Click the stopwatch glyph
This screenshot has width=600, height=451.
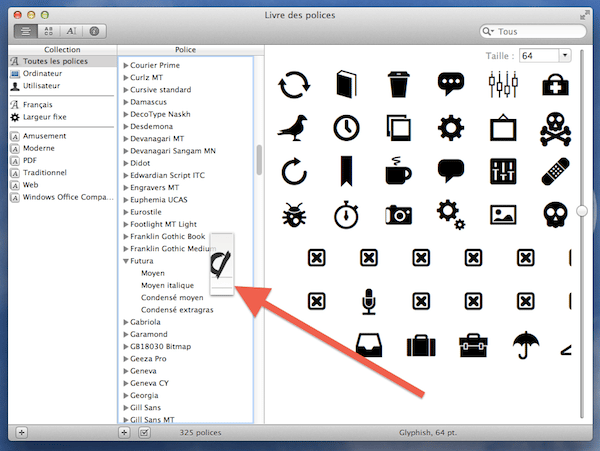(346, 215)
